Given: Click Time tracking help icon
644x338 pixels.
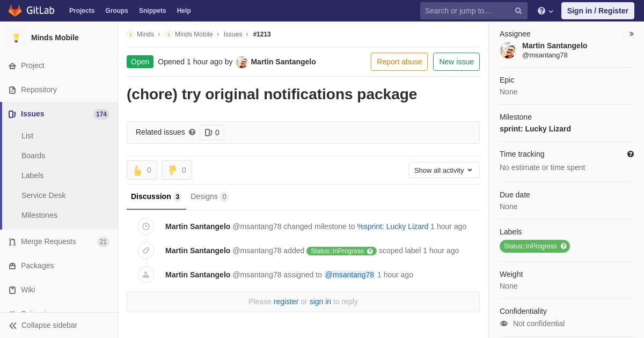Looking at the screenshot, I should (631, 154).
